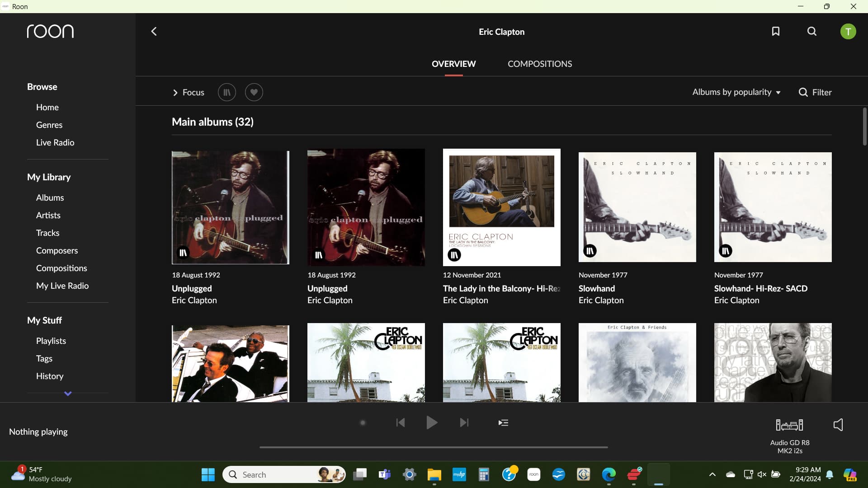Click library badge on Slowhand SACD cover

pos(726,251)
